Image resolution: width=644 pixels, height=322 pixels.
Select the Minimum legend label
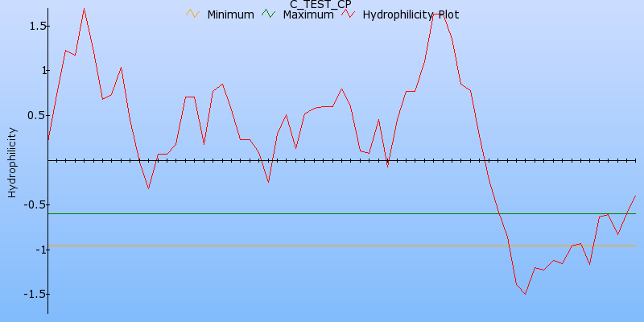click(230, 14)
